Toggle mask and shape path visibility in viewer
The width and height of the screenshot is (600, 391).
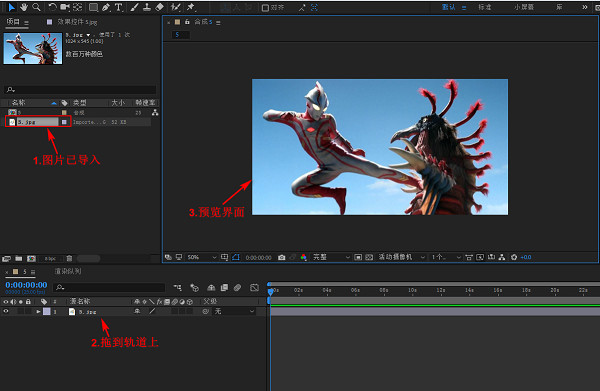(x=236, y=257)
